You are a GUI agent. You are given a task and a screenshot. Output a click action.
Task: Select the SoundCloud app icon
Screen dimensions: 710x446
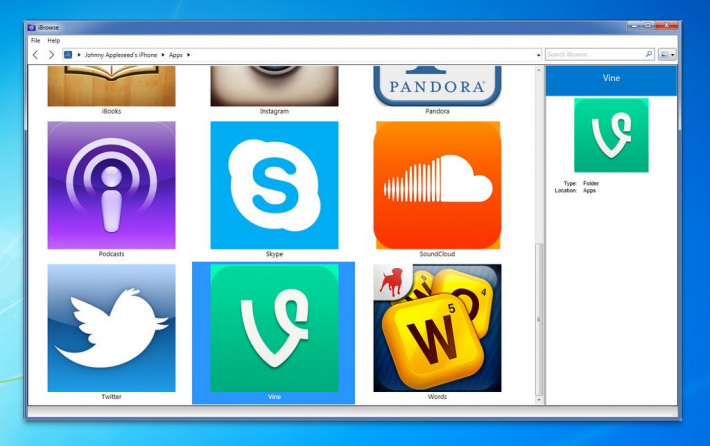tap(437, 185)
